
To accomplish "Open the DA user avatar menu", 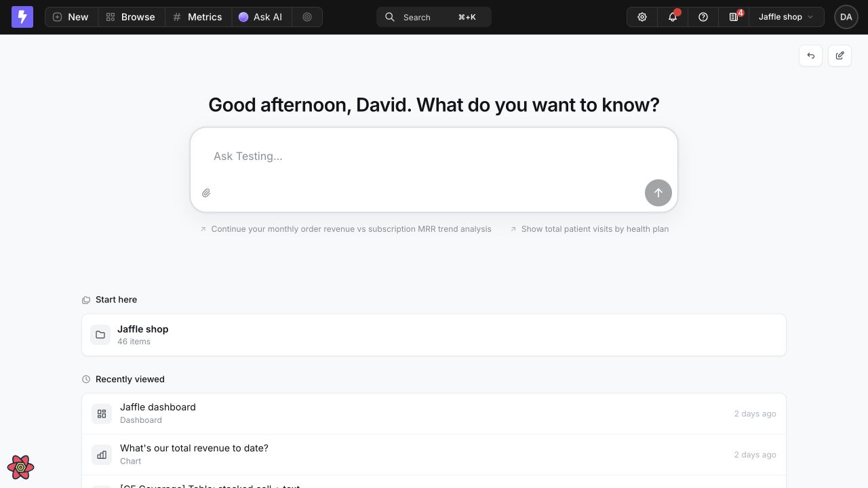I will [846, 17].
